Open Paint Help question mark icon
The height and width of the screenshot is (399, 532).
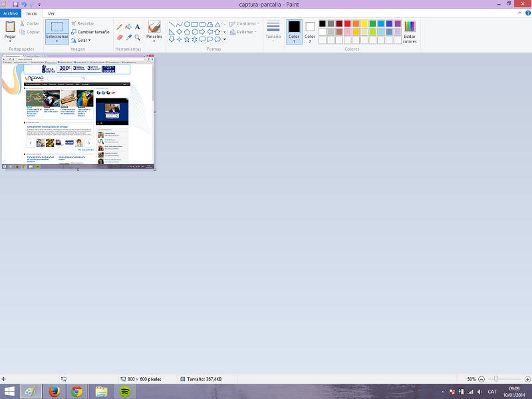pos(527,13)
